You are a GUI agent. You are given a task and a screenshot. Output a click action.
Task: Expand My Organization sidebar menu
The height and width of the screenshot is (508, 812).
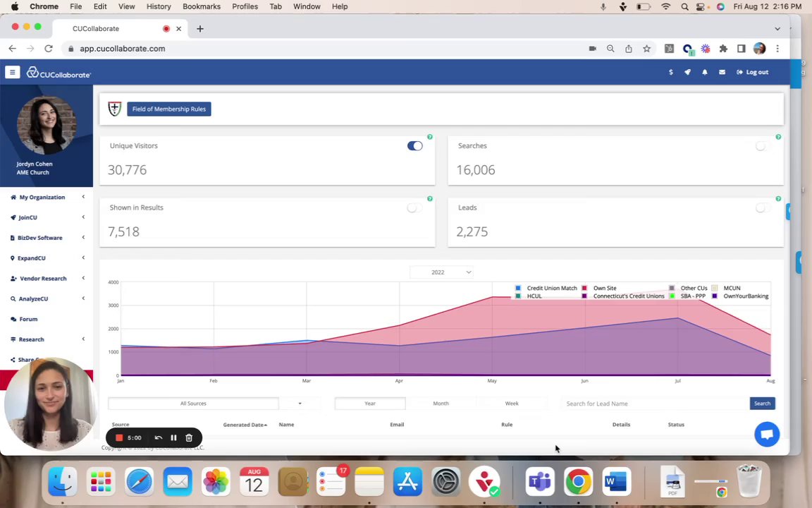(x=47, y=197)
